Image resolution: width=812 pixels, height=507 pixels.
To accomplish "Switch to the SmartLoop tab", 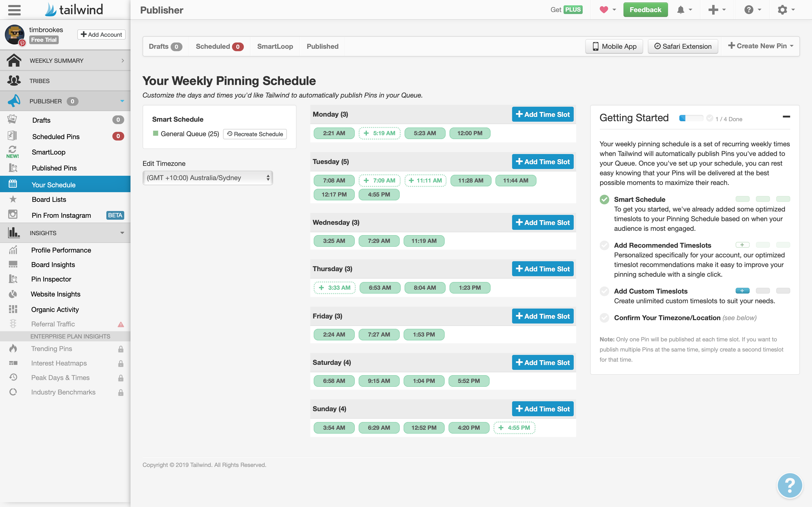I will coord(275,46).
